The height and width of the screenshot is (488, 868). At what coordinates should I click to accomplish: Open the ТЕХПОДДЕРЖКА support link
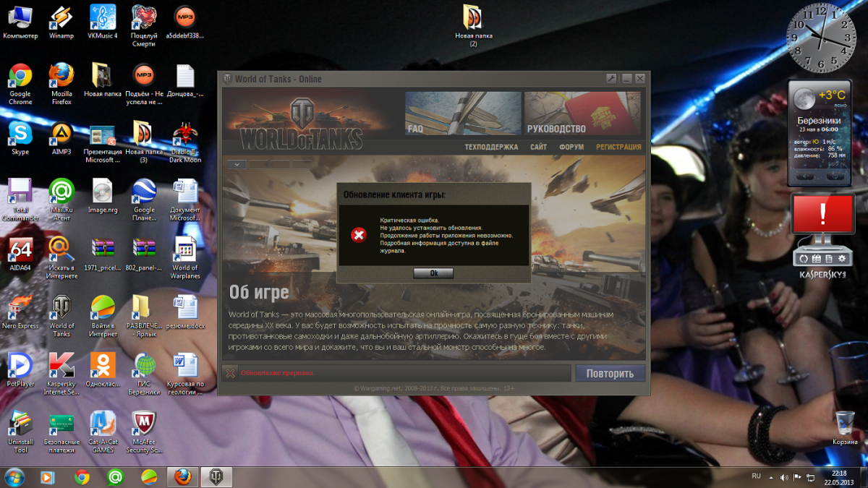[x=491, y=147]
